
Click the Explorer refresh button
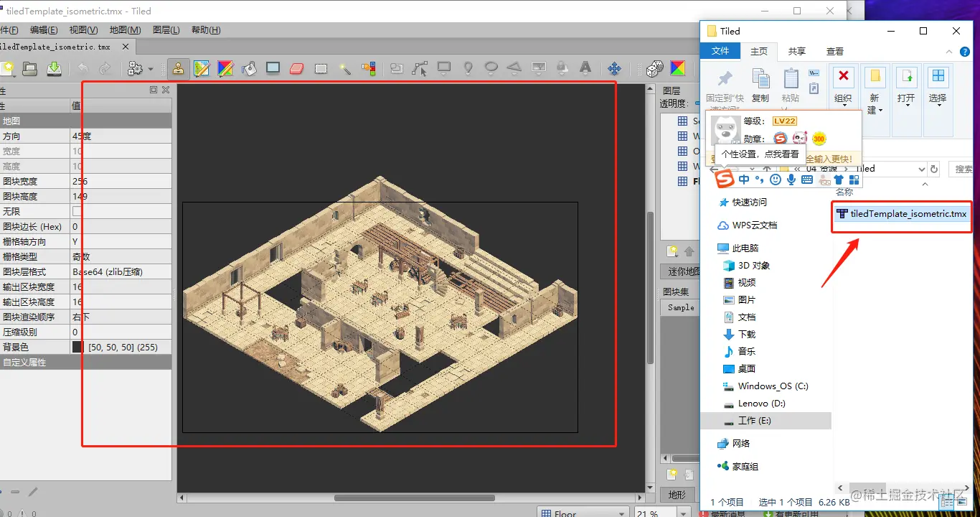[x=934, y=169]
